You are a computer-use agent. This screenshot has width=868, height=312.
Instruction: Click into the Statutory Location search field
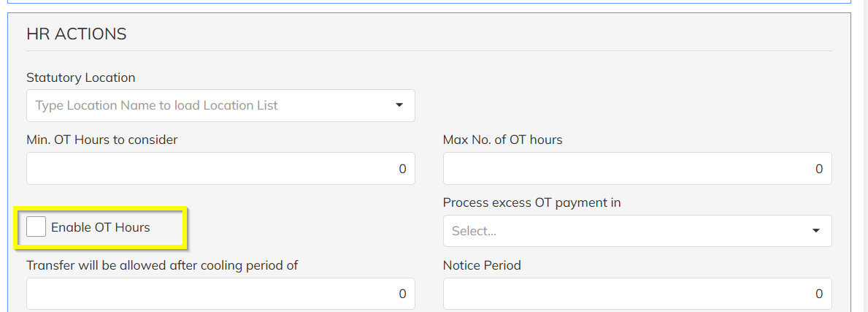coord(204,105)
